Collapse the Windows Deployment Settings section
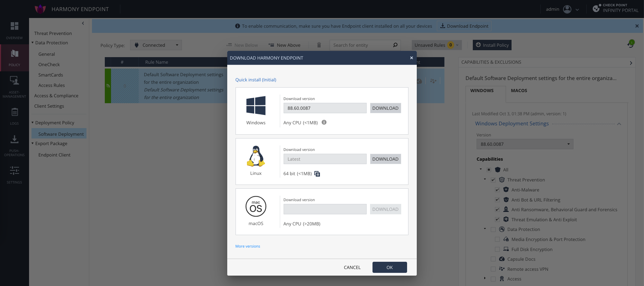Screen dimensions: 644x286 (619, 124)
